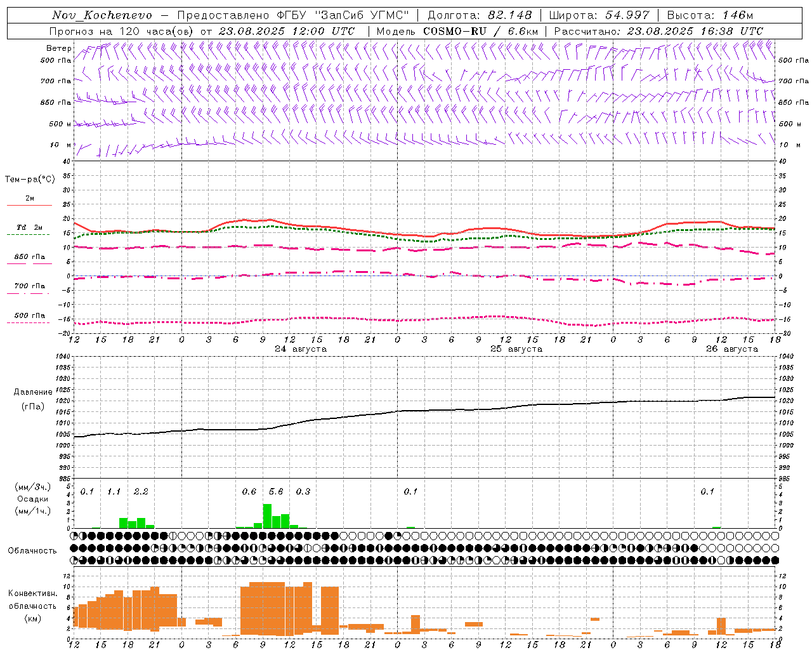Click the 3-hour precipitation total 5.6
812x650 pixels.
point(276,491)
